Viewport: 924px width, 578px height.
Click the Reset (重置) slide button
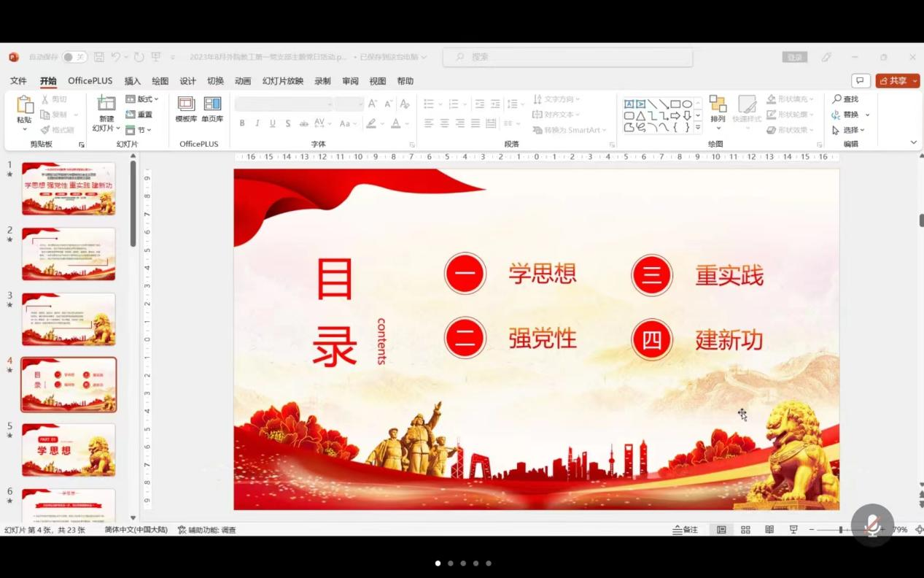(139, 115)
